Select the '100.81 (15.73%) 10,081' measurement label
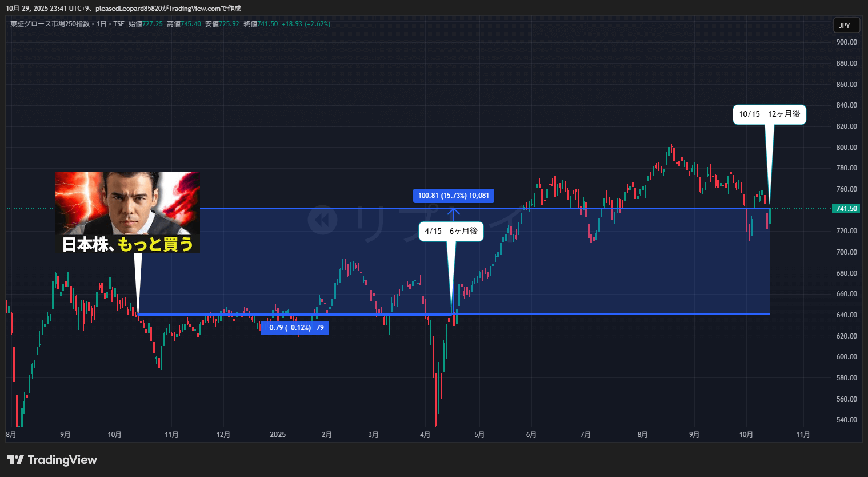This screenshot has height=477, width=868. point(453,196)
